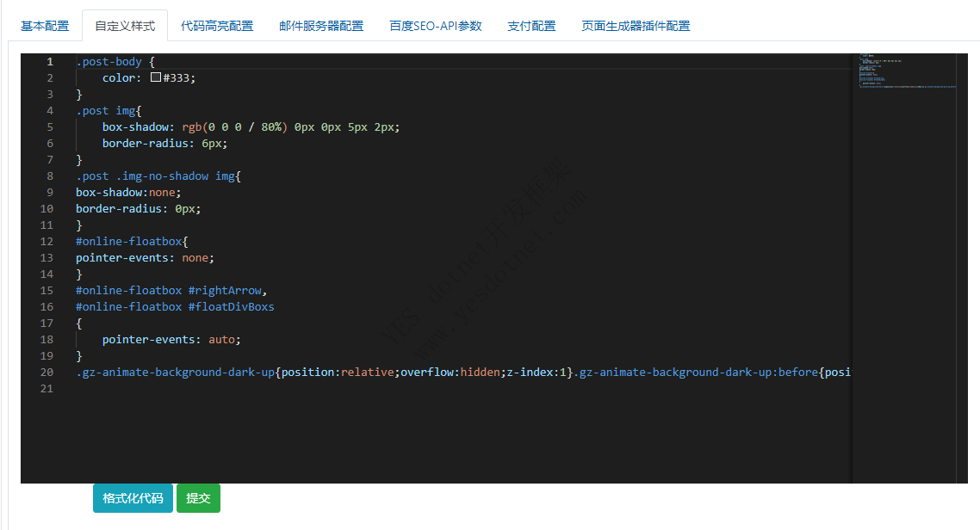Screen dimensions: 980x530
Task: Go to 百度SEO-API参数 tab
Action: point(436,26)
